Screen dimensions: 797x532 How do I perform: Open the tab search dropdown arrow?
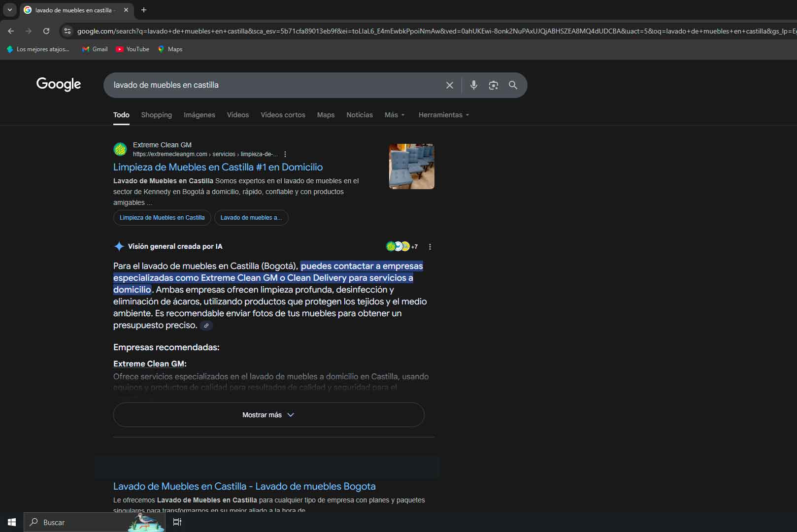tap(9, 10)
